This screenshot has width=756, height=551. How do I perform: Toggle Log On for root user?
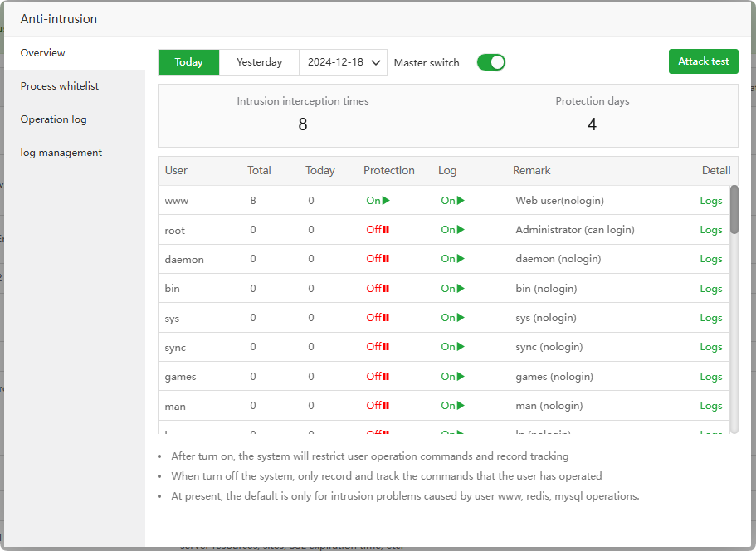click(x=452, y=230)
